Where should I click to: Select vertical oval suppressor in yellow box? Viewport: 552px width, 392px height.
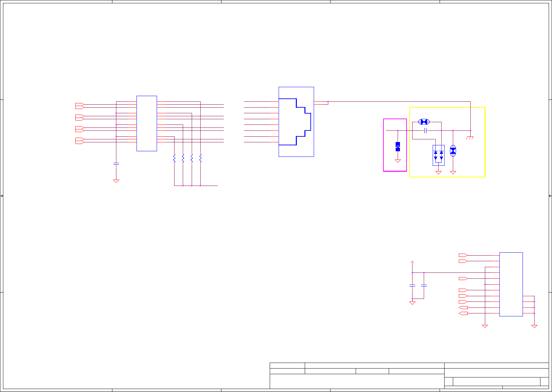click(453, 151)
